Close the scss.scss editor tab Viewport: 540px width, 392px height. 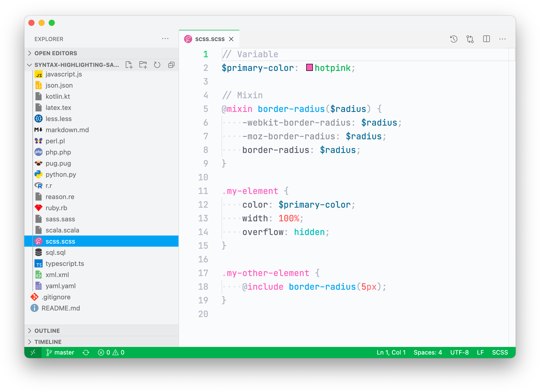[231, 39]
